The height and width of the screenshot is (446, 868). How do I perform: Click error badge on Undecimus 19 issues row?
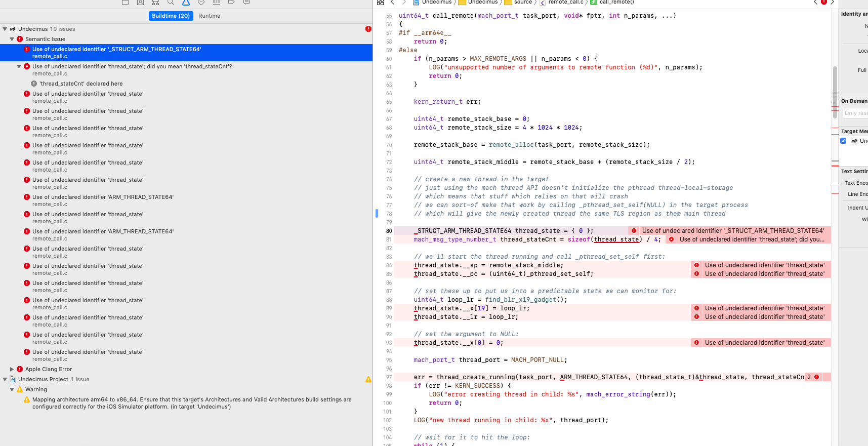point(368,29)
